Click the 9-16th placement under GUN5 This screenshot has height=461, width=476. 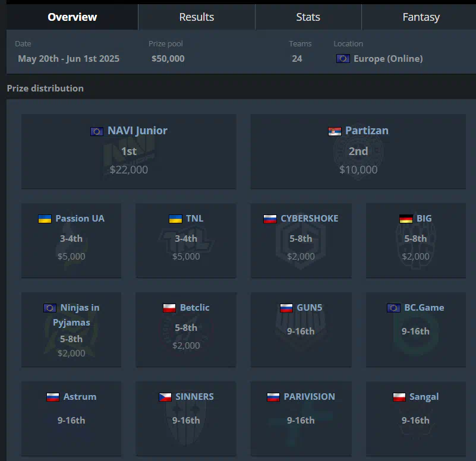301,331
